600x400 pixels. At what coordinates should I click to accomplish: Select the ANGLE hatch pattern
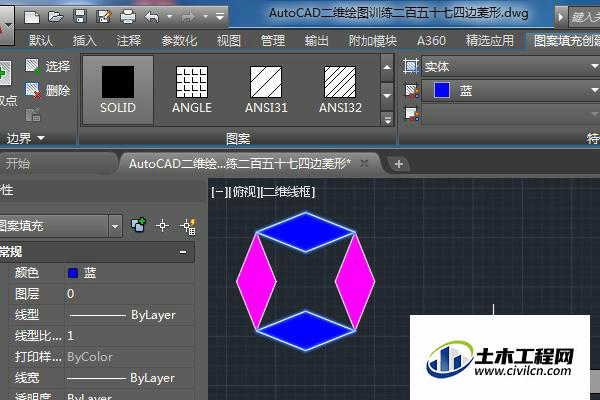coord(192,90)
